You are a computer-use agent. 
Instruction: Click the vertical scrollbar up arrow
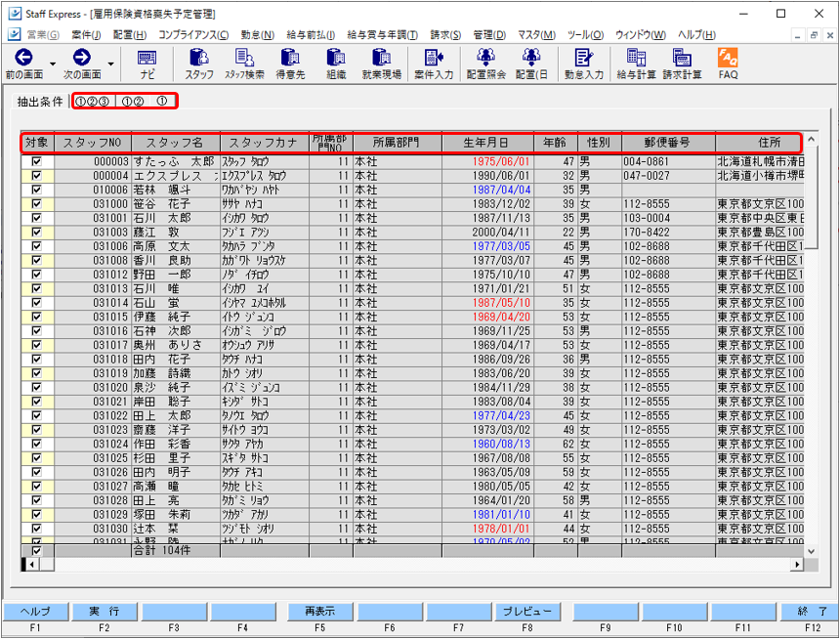pos(811,140)
